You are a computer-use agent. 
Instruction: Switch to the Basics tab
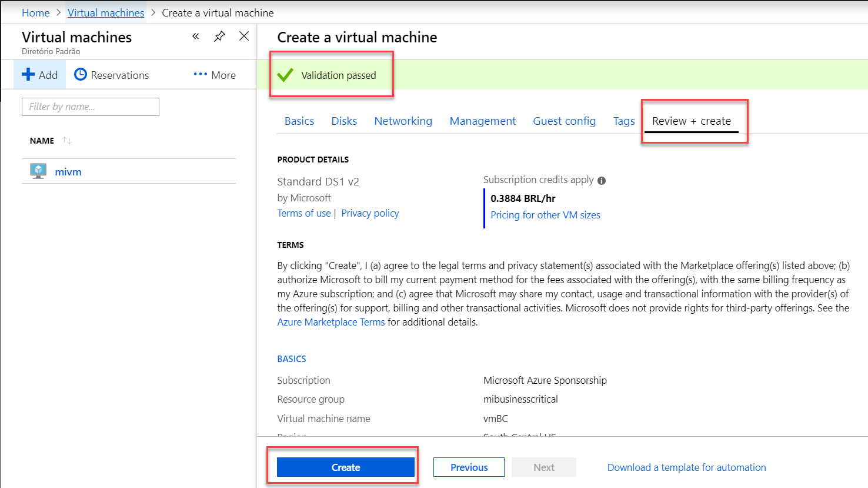click(299, 121)
